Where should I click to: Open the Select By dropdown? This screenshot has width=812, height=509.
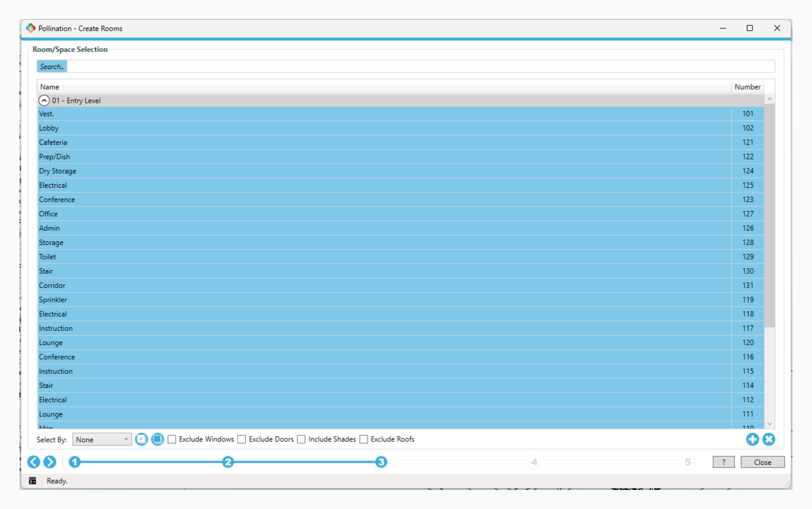[102, 439]
